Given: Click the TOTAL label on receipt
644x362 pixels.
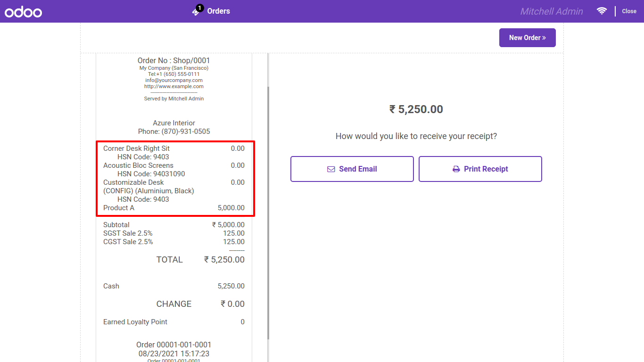Looking at the screenshot, I should click(x=170, y=260).
